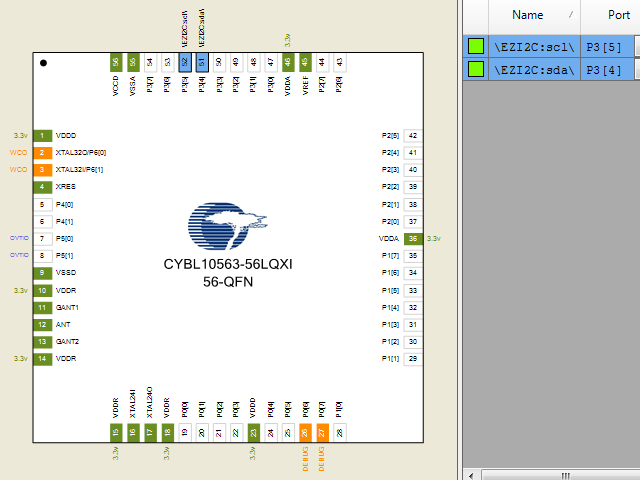Screen dimensions: 640x480
Task: Select pin 5 P4[0]
Action: [x=42, y=204]
